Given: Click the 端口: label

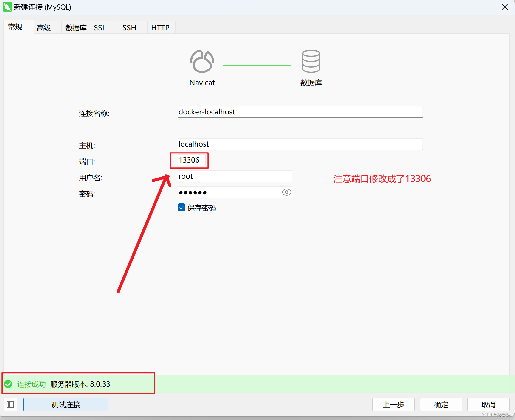Looking at the screenshot, I should pyautogui.click(x=87, y=162).
